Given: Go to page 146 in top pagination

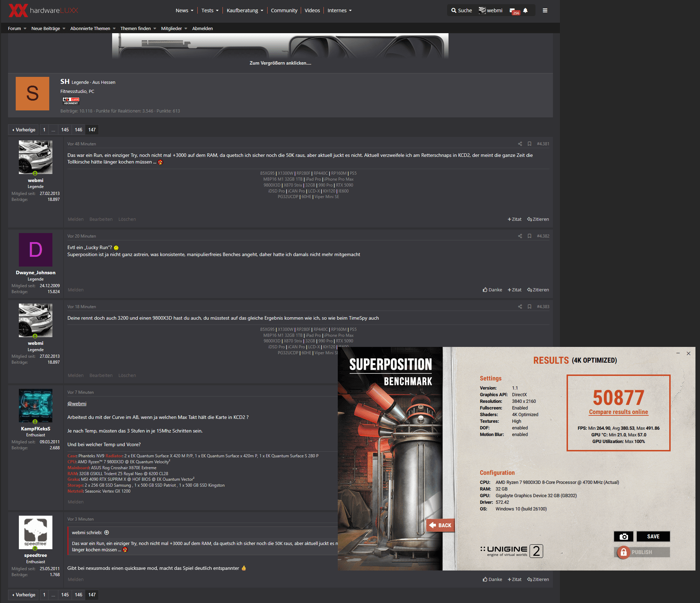Looking at the screenshot, I should [x=79, y=130].
